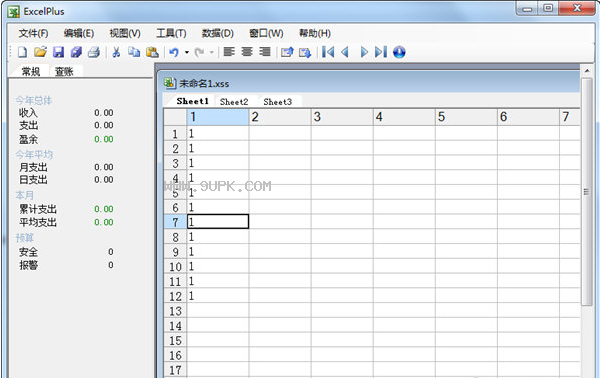Open the 编辑(E) menu
This screenshot has width=600, height=378.
(79, 34)
